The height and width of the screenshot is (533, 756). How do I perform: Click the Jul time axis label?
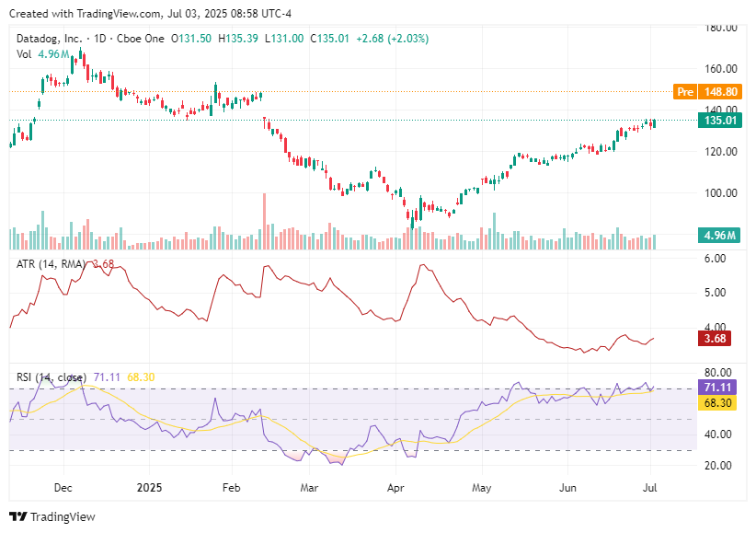(x=650, y=488)
